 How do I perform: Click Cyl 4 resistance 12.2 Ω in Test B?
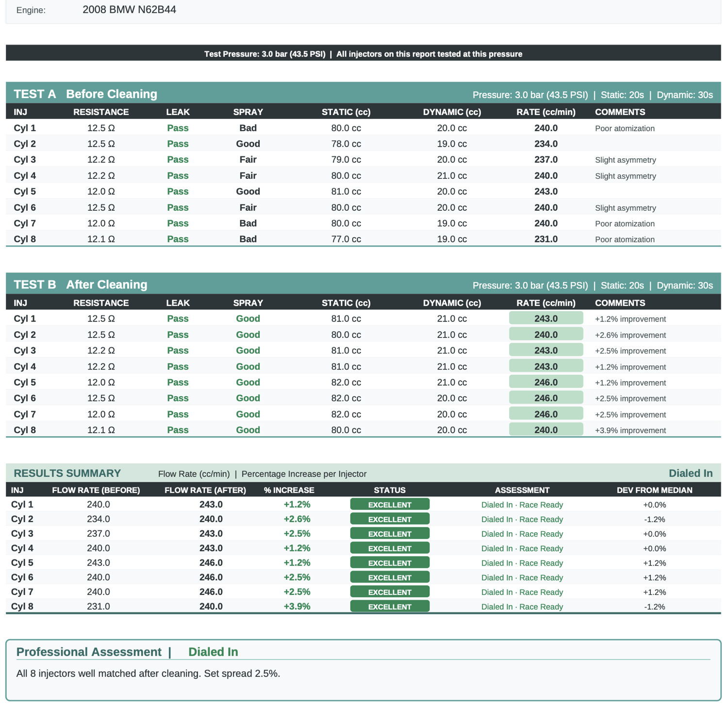click(101, 367)
